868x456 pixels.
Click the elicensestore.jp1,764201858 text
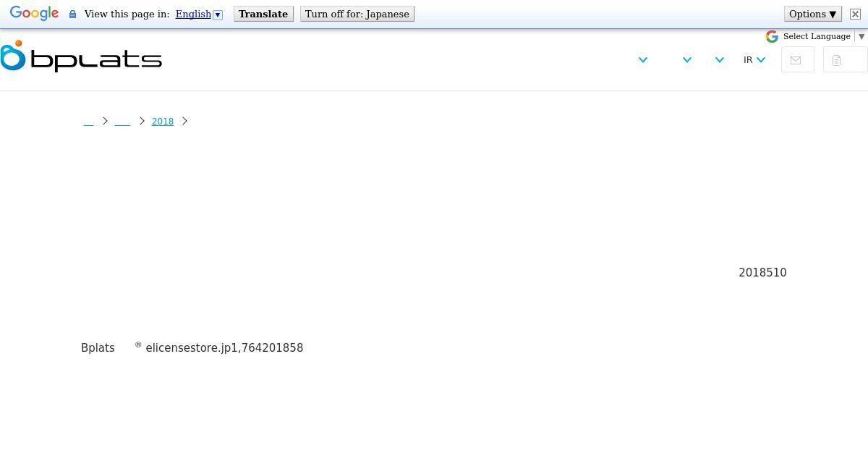point(224,348)
